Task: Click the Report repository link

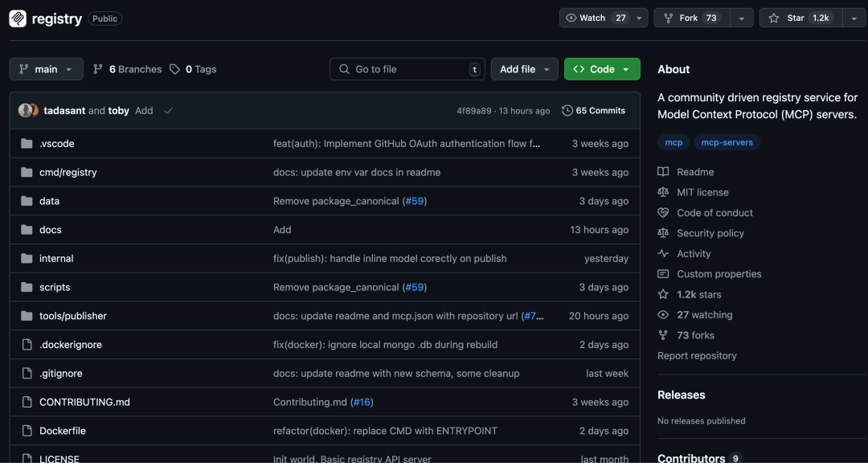Action: [x=697, y=355]
